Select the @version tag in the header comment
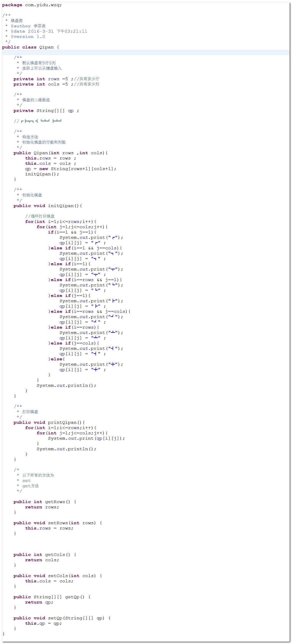This screenshot has height=644, width=292. pos(22,37)
